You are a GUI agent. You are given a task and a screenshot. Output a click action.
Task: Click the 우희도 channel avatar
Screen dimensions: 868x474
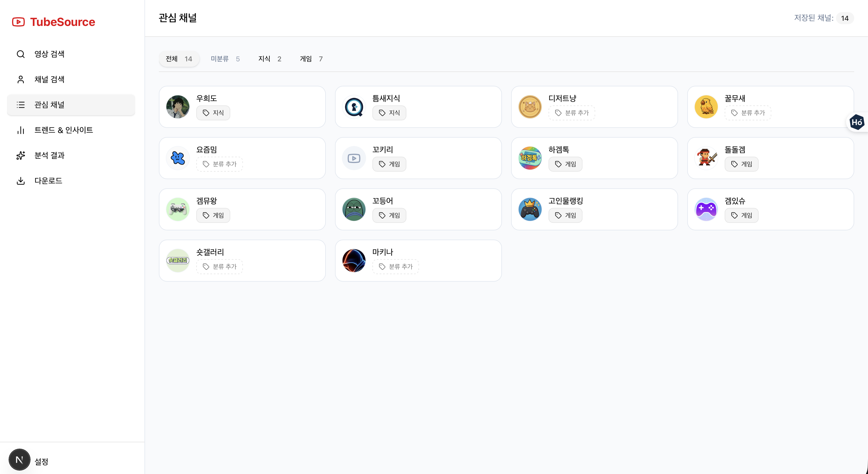point(178,107)
